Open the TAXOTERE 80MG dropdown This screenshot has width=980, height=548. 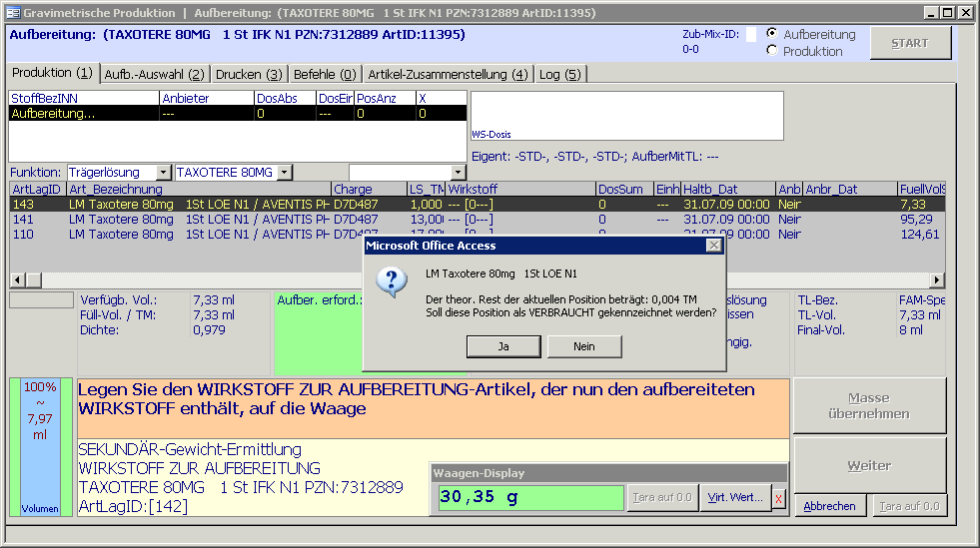point(285,173)
